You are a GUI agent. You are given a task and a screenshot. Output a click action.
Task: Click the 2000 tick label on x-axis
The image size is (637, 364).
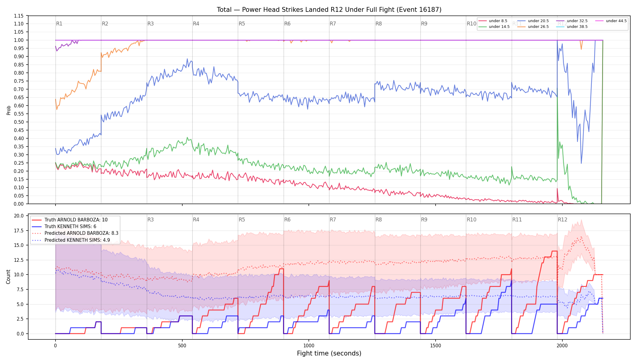click(562, 345)
